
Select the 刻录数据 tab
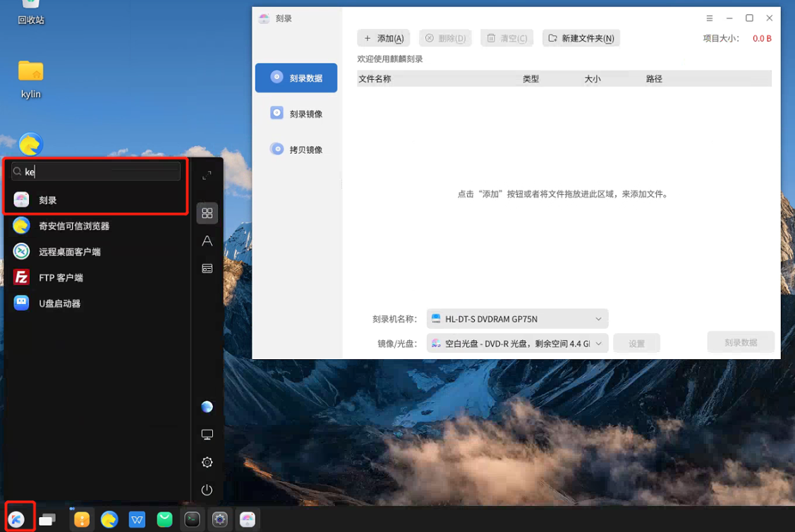296,78
